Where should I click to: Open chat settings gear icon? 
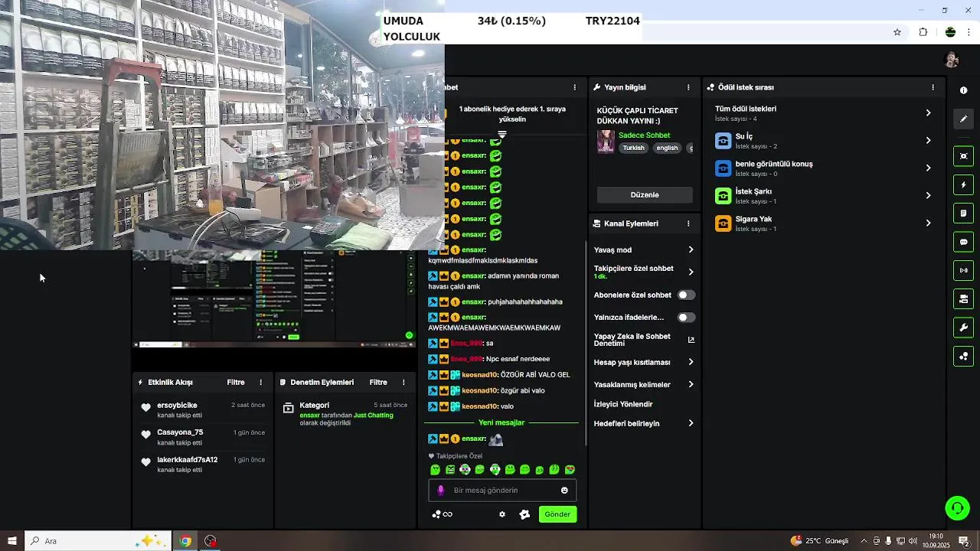pyautogui.click(x=502, y=514)
